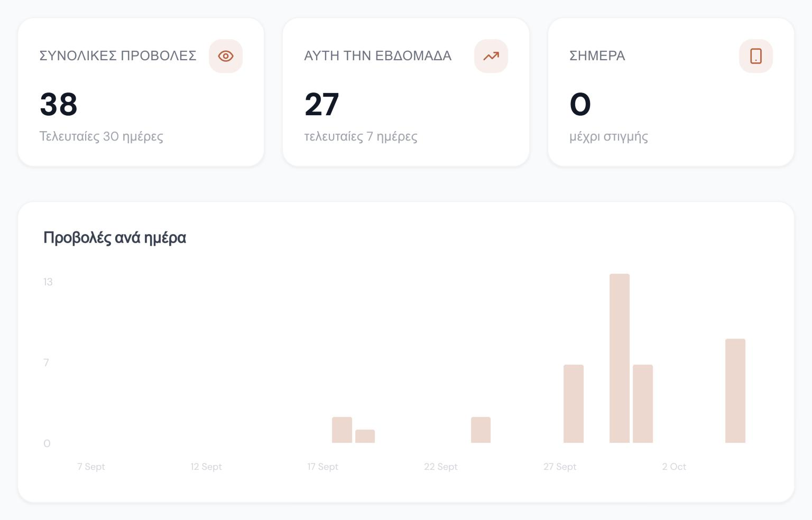812x520 pixels.
Task: Select the first bar after 17 Sept
Action: click(x=342, y=430)
